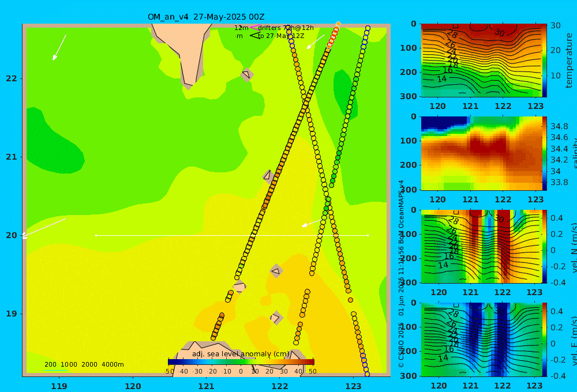
Task: Open the northward velocity cross-section panel
Action: pos(481,246)
